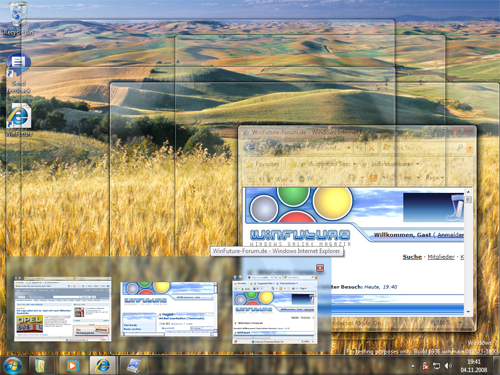Open the search provider dropdown arrow
Viewport: 500px width, 375px height.
pos(470,147)
